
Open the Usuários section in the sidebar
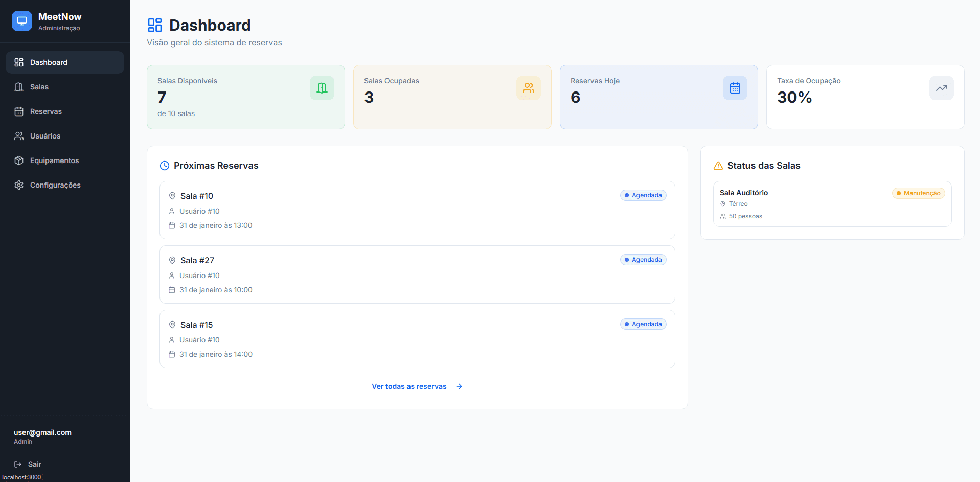tap(44, 136)
